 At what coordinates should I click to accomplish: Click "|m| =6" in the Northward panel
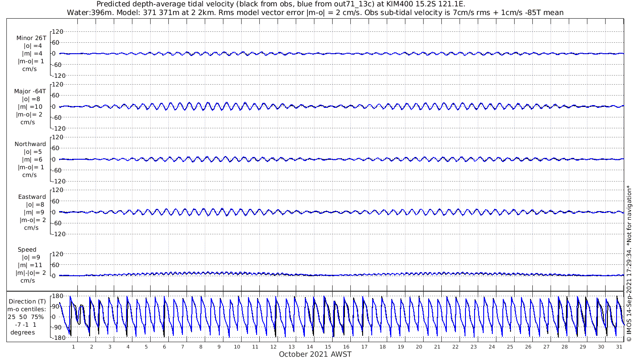pos(32,159)
